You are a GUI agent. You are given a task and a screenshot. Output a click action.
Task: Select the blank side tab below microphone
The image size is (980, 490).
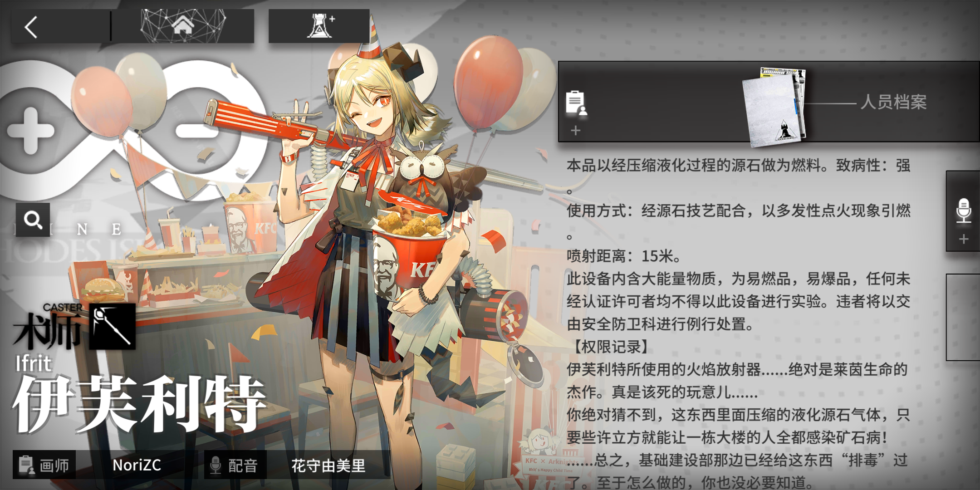tap(963, 317)
